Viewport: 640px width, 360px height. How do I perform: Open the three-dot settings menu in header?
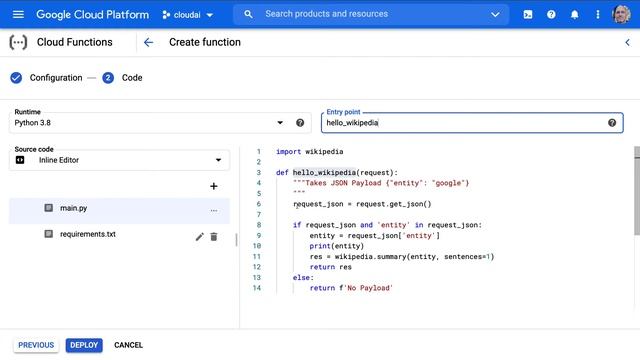pos(598,15)
